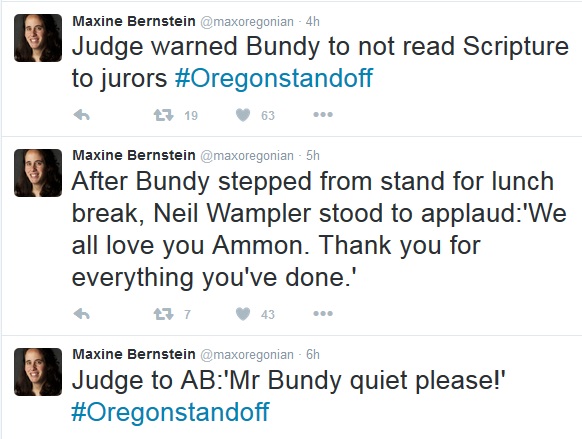Retweet the Scripture to jurors tweet
The height and width of the screenshot is (439, 582).
tap(164, 115)
